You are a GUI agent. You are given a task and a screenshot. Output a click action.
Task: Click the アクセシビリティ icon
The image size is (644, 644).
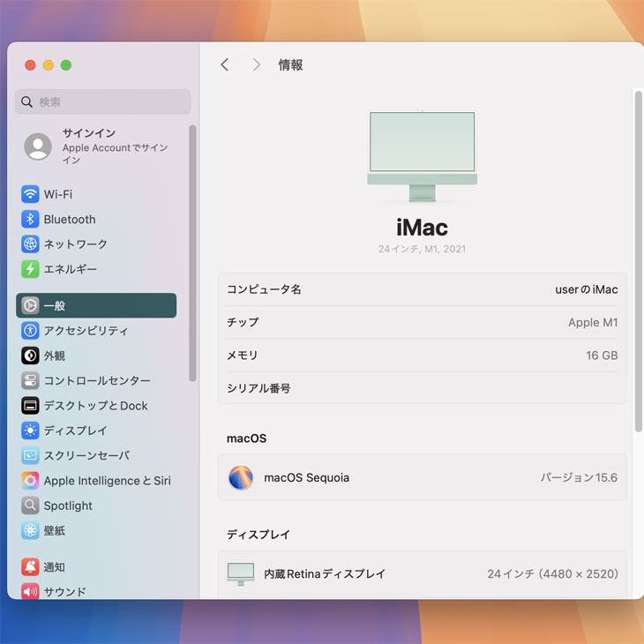(x=30, y=331)
